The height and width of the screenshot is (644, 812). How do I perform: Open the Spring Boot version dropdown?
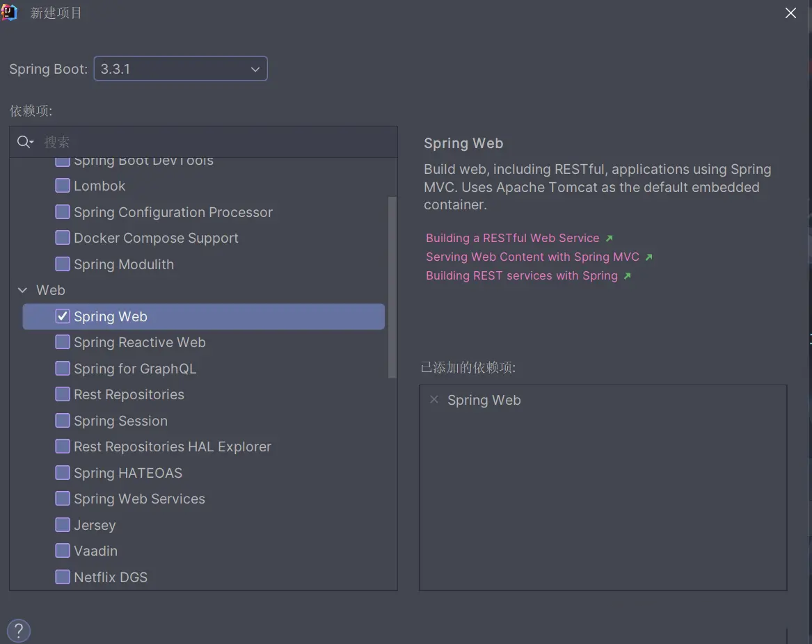[x=180, y=69]
